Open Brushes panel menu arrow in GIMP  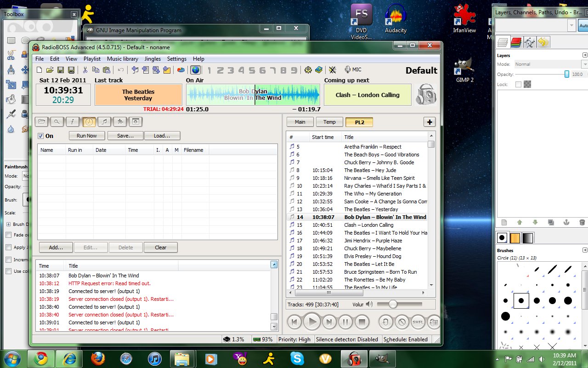(x=585, y=250)
